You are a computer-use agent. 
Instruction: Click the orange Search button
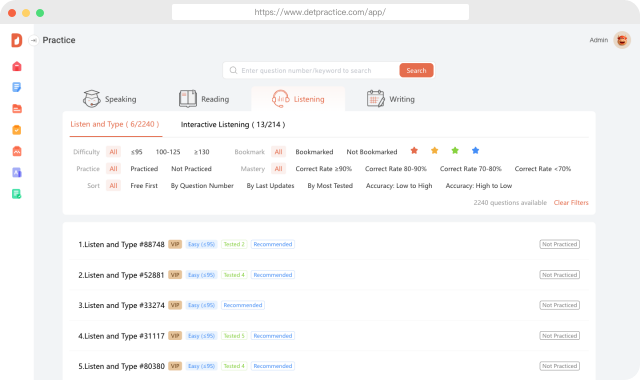click(x=416, y=70)
